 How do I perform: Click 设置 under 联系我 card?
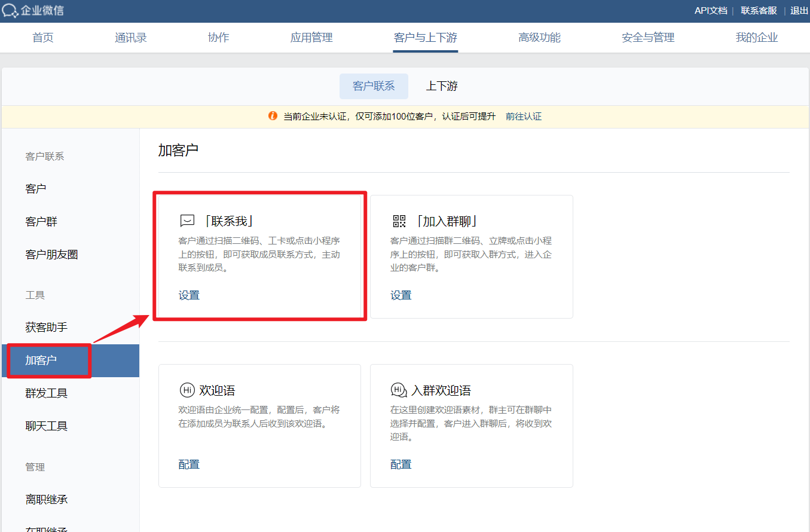[189, 295]
